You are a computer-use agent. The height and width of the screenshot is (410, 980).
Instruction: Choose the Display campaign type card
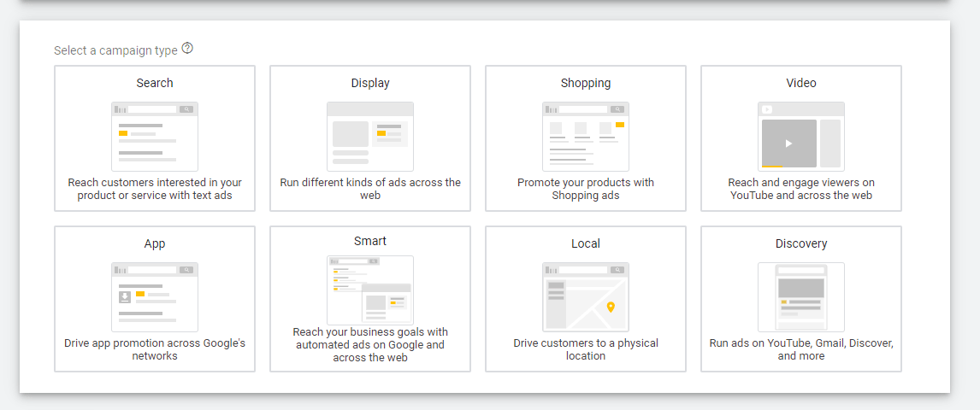click(370, 138)
